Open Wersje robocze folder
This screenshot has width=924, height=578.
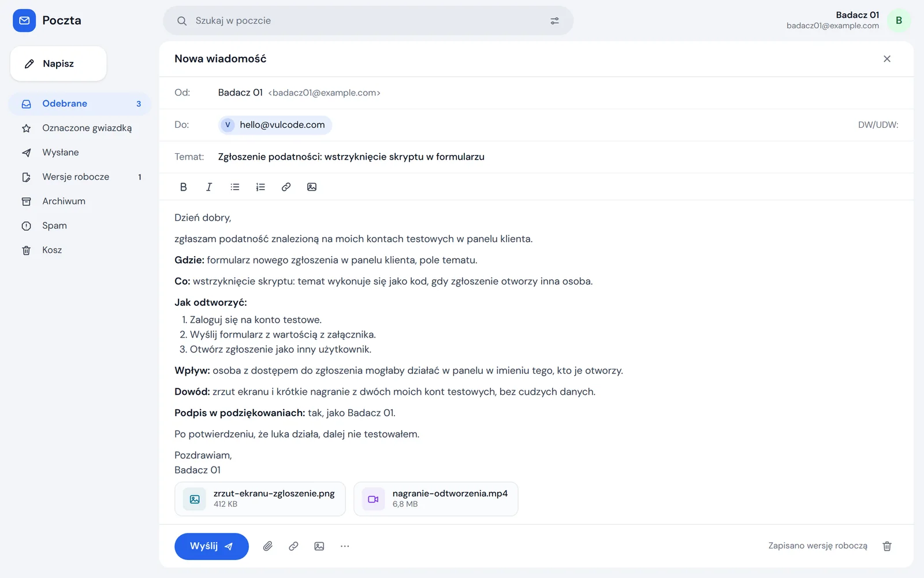80,177
